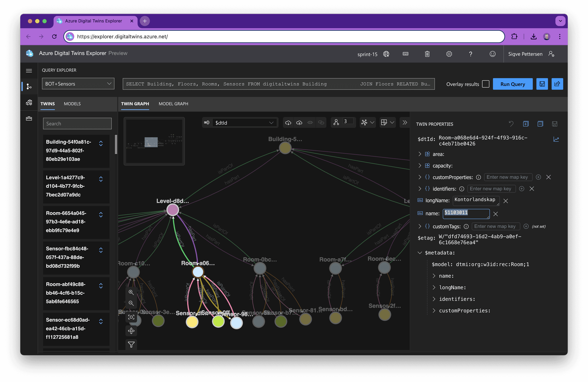The width and height of the screenshot is (588, 382).
Task: Click the Run Query button
Action: [x=512, y=84]
